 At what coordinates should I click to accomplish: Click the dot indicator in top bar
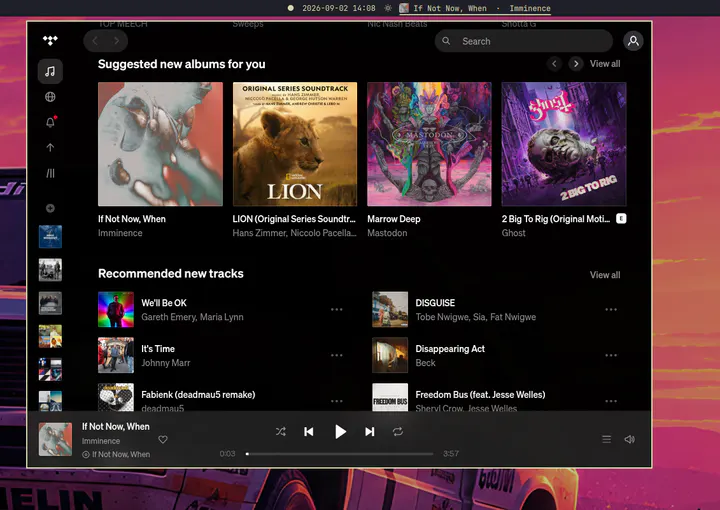(290, 8)
